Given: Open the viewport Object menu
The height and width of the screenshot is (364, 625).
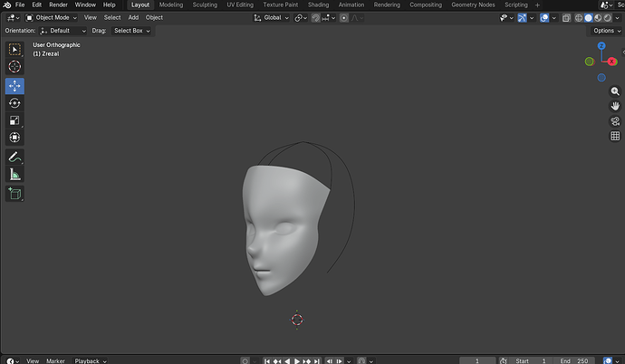Looking at the screenshot, I should 154,18.
